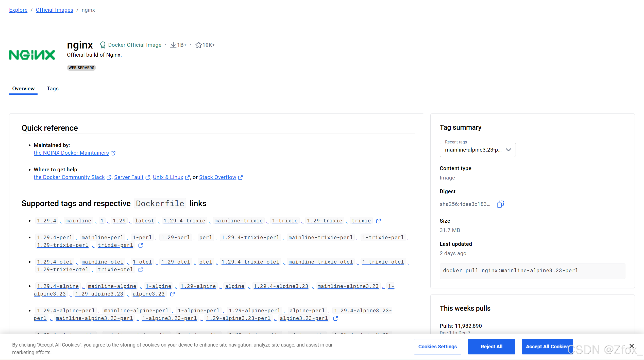This screenshot has width=644, height=360.
Task: Open the Unix & Linux help link
Action: 168,177
